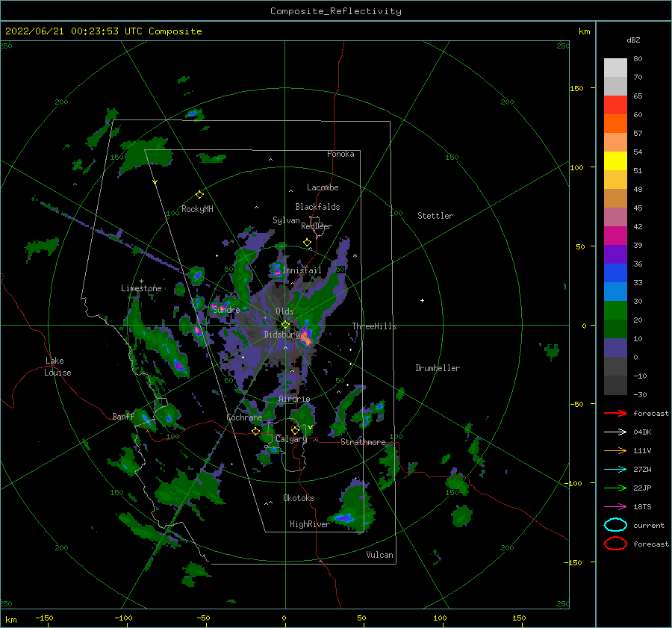Click the magenta 18TS arrow icon
Screen dimensions: 672x628
point(615,507)
